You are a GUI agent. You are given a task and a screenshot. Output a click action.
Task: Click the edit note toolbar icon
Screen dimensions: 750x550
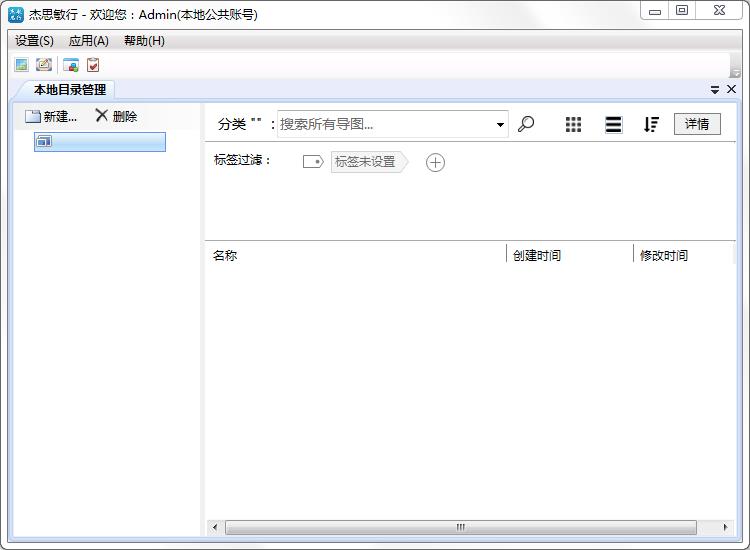click(x=44, y=65)
